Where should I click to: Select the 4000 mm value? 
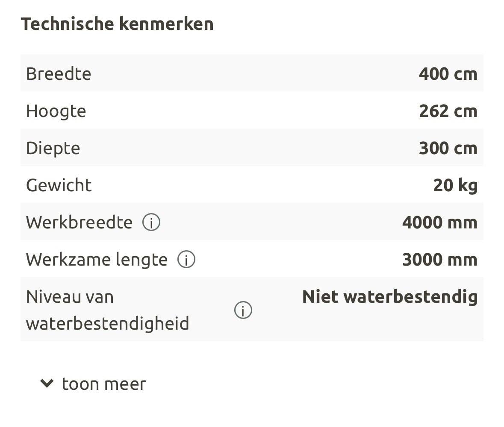click(439, 222)
